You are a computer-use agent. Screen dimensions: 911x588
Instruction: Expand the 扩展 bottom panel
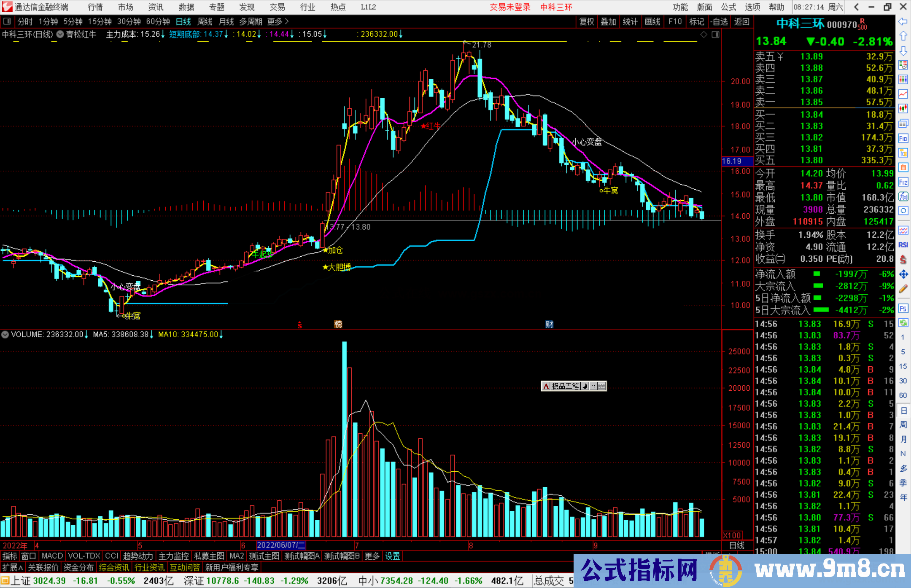coord(13,567)
